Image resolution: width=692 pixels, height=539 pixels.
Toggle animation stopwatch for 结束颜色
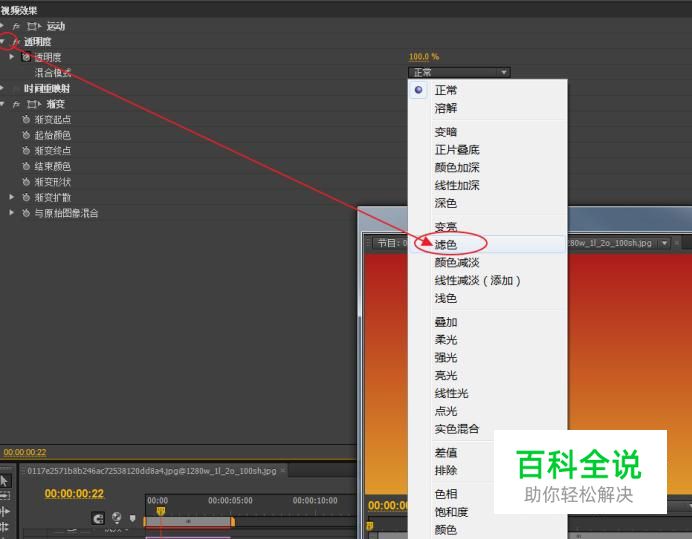pyautogui.click(x=26, y=166)
